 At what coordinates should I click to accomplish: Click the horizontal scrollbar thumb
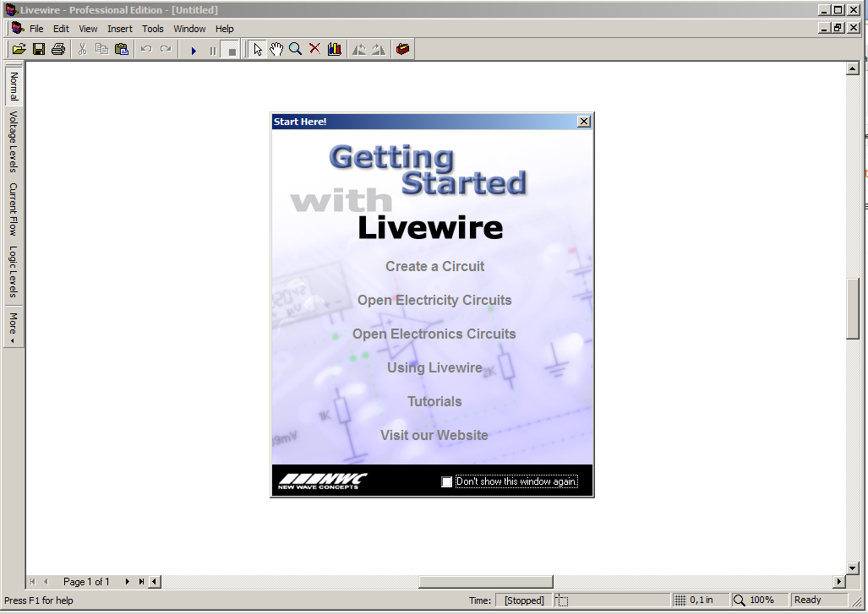[485, 581]
